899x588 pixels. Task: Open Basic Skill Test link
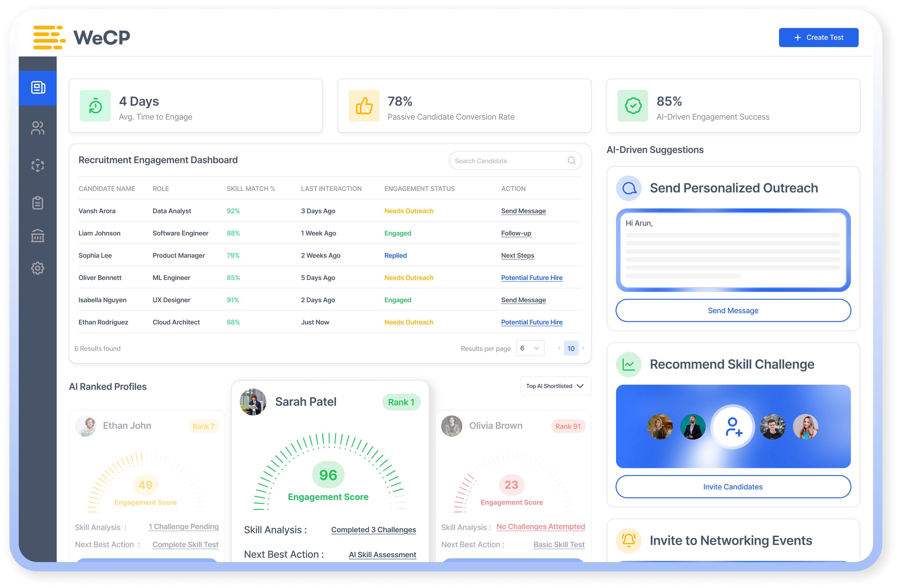[x=559, y=545]
